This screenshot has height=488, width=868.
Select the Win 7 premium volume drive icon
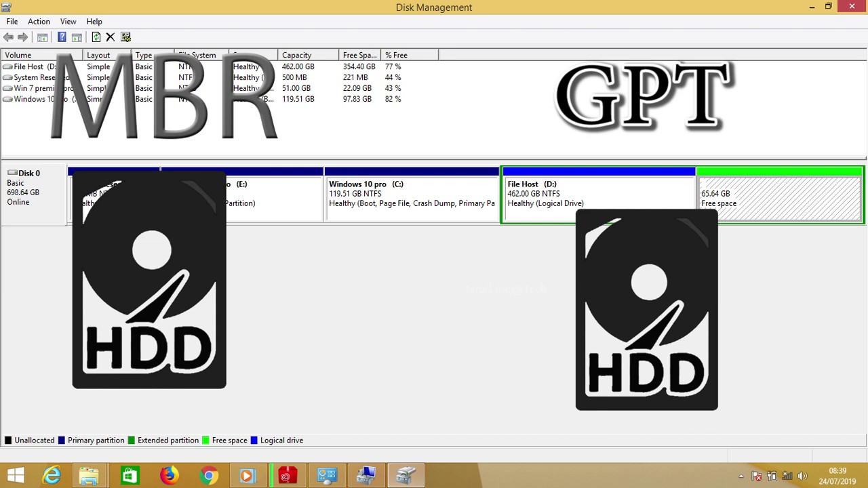coord(7,88)
